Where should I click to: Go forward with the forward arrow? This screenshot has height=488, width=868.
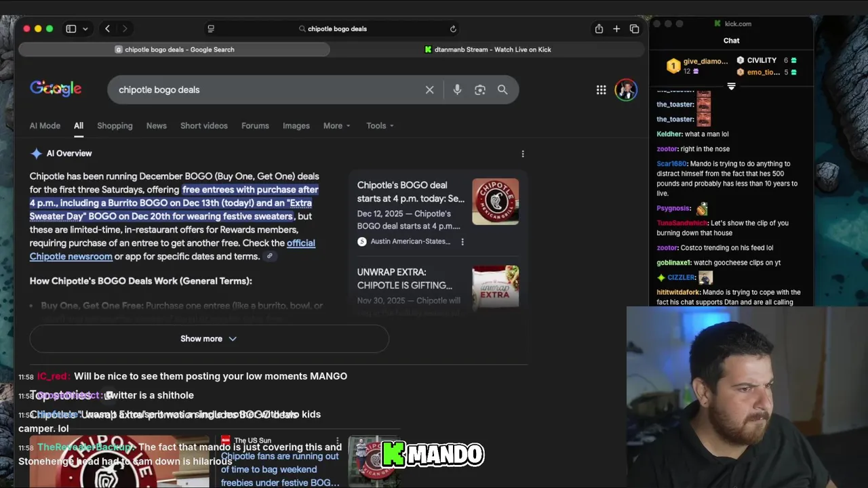(125, 28)
